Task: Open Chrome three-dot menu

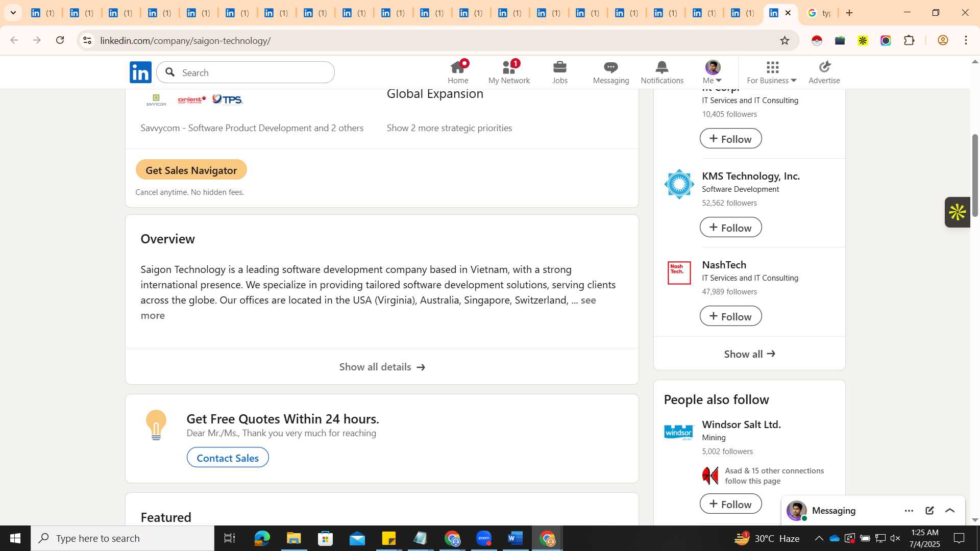Action: point(966,40)
